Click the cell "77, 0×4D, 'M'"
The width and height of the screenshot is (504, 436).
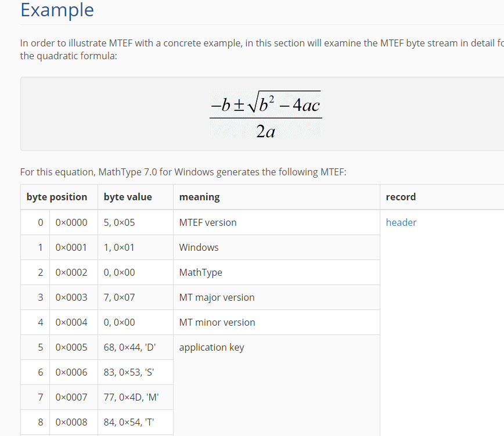point(135,397)
